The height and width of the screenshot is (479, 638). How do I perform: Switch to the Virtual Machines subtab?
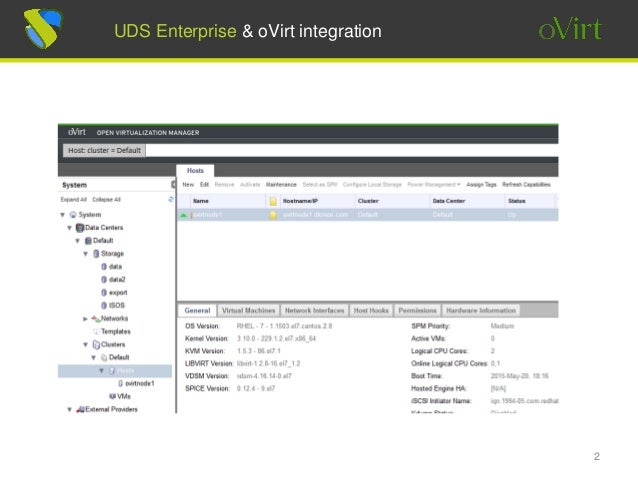pyautogui.click(x=248, y=311)
